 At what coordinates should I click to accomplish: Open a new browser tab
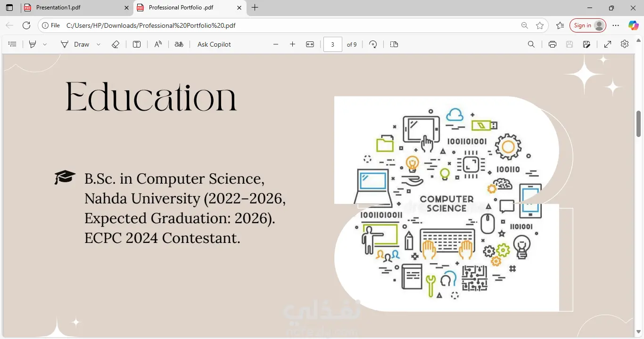click(x=255, y=8)
